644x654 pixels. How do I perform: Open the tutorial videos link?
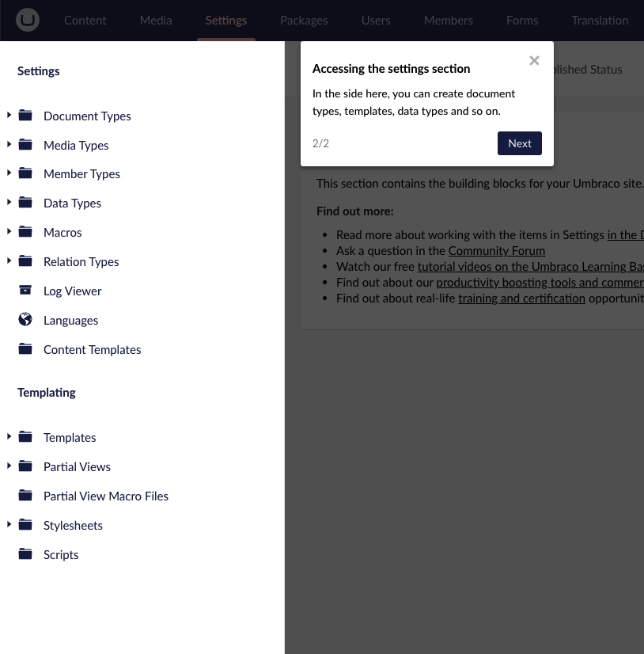(x=530, y=267)
